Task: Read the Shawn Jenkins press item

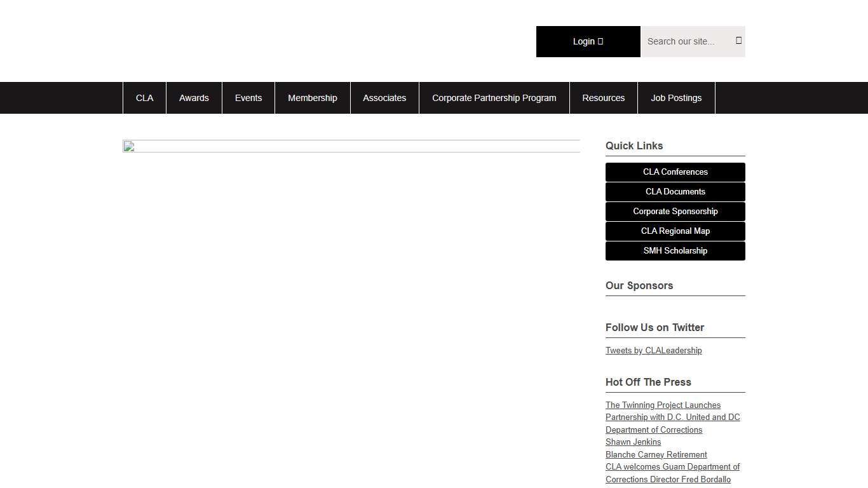Action: (x=633, y=442)
